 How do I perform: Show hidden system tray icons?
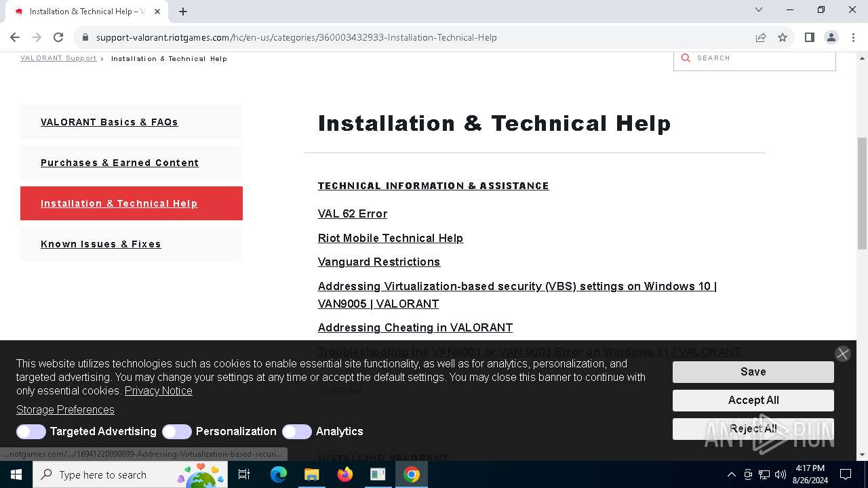(x=731, y=474)
